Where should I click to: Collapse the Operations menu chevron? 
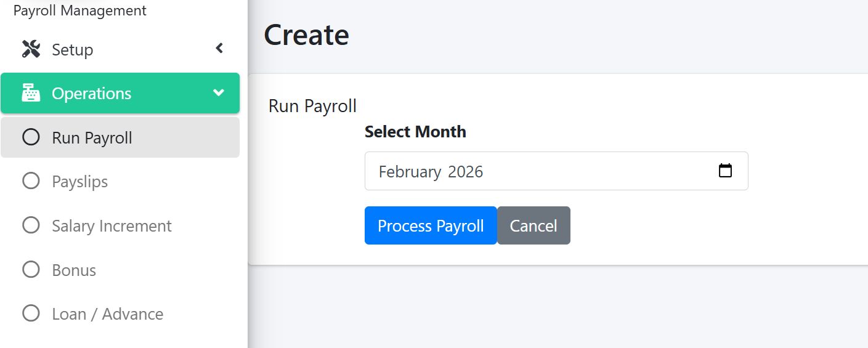219,93
